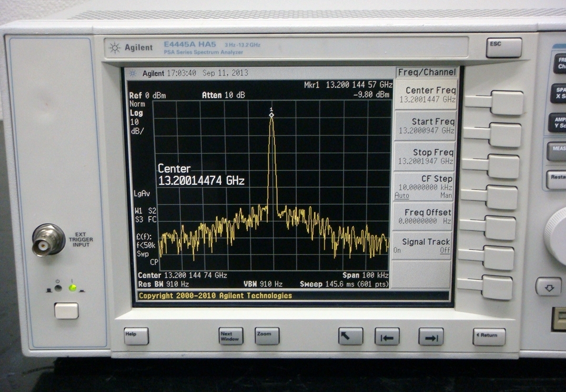The image size is (566, 392).
Task: Push the physical key beside CF Step
Action: point(502,197)
